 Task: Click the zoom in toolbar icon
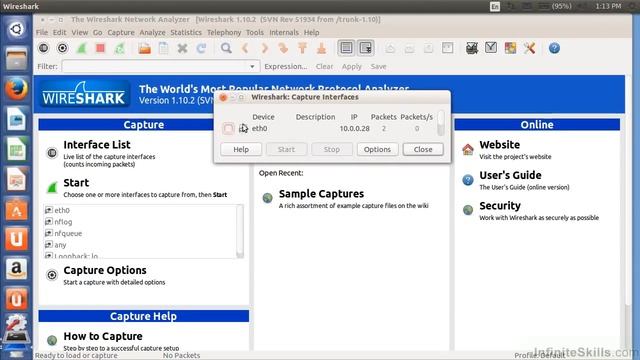(x=390, y=48)
